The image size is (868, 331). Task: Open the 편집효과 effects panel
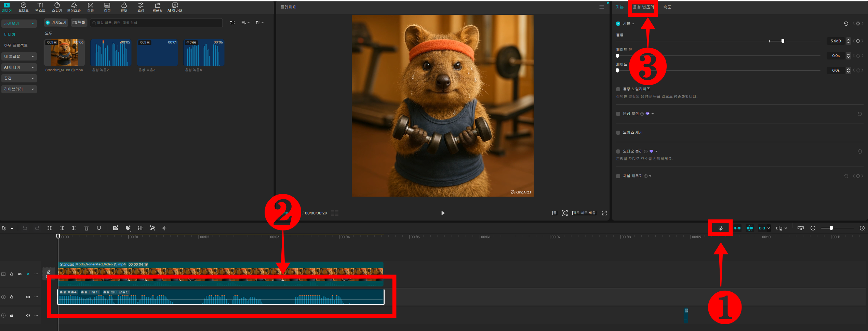[x=74, y=7]
